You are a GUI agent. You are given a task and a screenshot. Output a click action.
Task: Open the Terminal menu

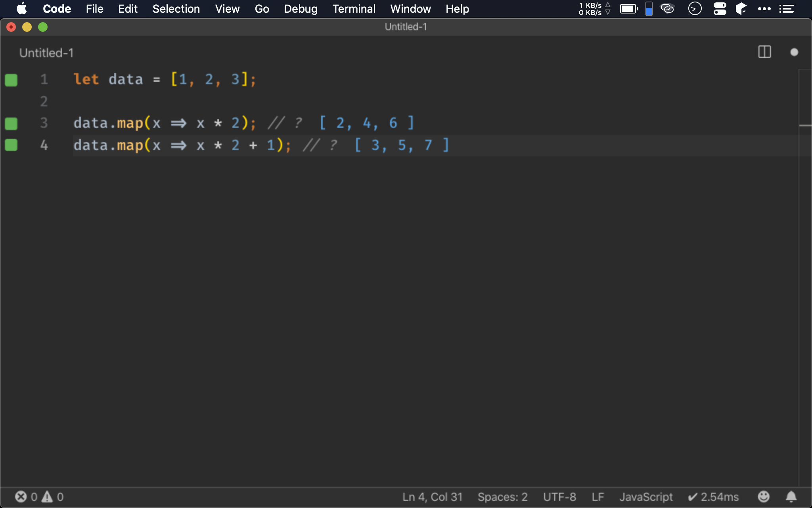coord(354,9)
